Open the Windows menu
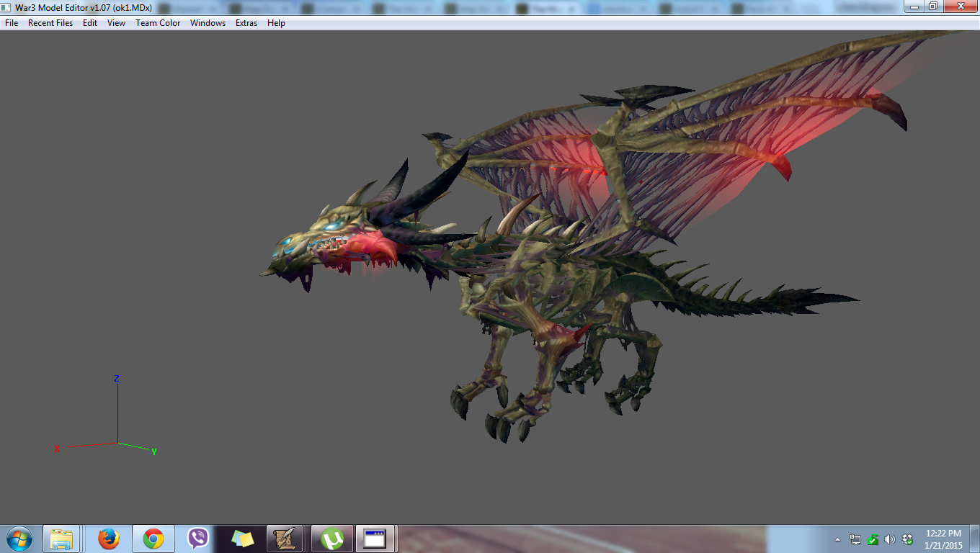Viewport: 980px width, 553px height. 208,23
